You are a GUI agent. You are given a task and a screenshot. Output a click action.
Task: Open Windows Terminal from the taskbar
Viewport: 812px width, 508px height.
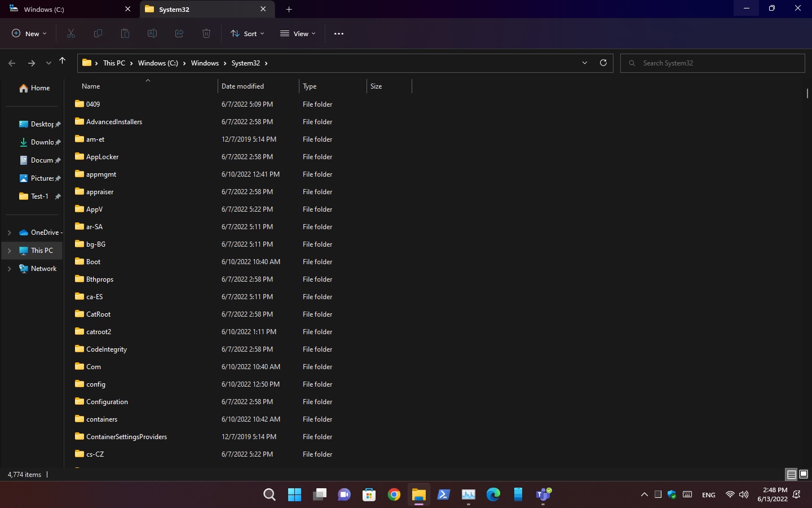[443, 494]
